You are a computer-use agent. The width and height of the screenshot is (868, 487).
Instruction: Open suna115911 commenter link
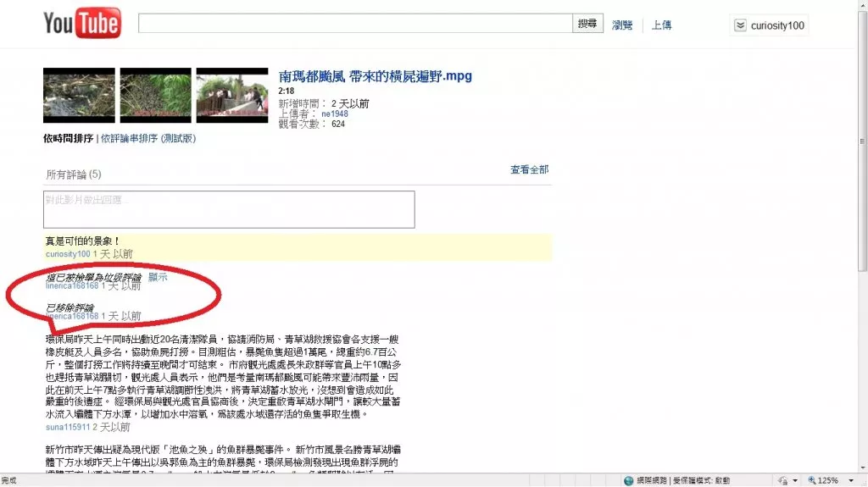pos(68,427)
